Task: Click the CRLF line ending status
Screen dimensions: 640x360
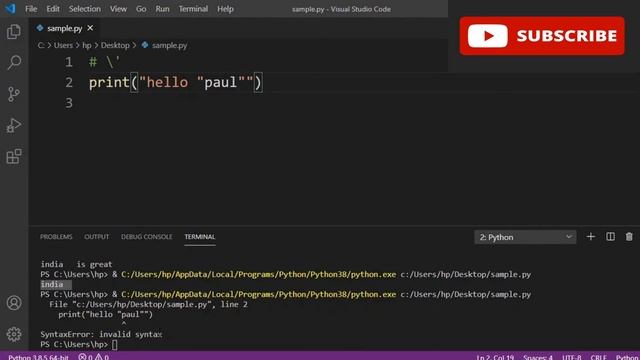Action: pos(598,357)
